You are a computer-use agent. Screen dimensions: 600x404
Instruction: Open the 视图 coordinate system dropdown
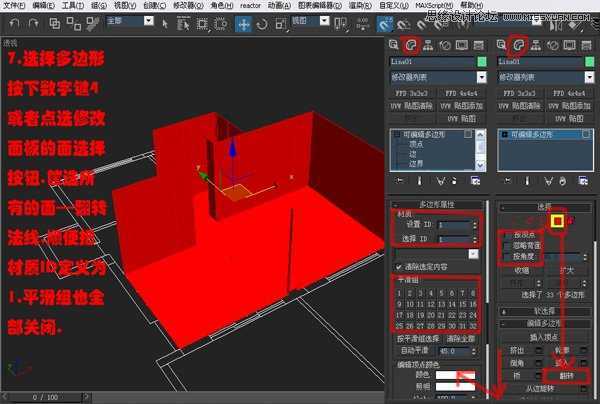click(324, 21)
